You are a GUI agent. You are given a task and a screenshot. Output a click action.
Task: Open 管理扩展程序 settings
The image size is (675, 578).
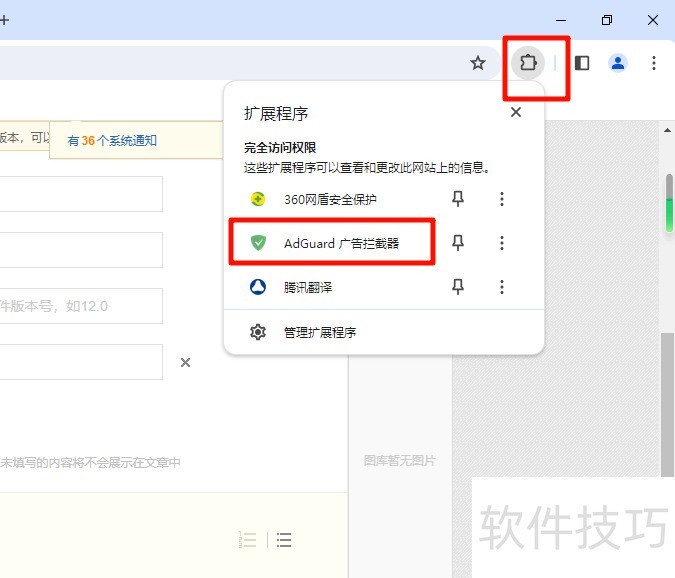coord(384,332)
